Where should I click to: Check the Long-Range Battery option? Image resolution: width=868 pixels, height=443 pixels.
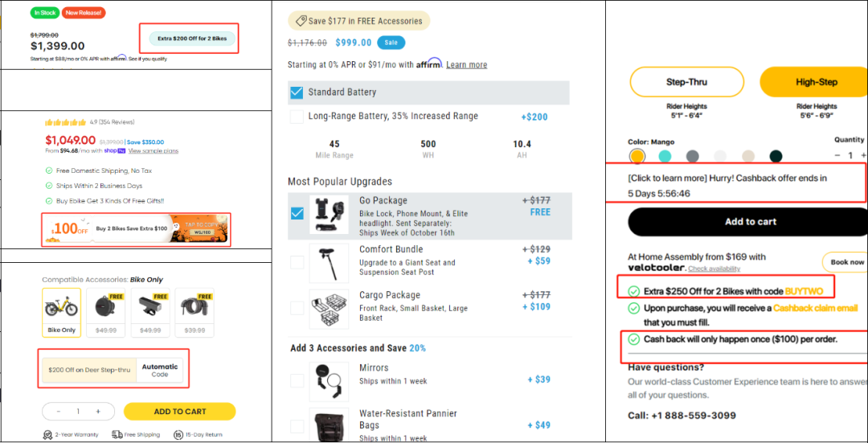tap(297, 117)
